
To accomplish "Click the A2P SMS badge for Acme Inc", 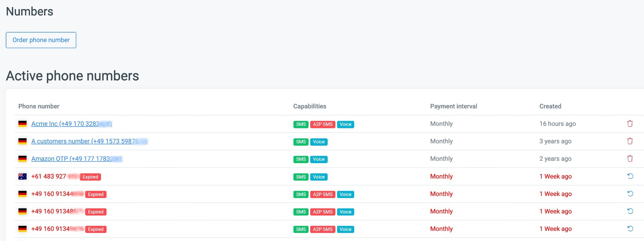I will point(322,125).
